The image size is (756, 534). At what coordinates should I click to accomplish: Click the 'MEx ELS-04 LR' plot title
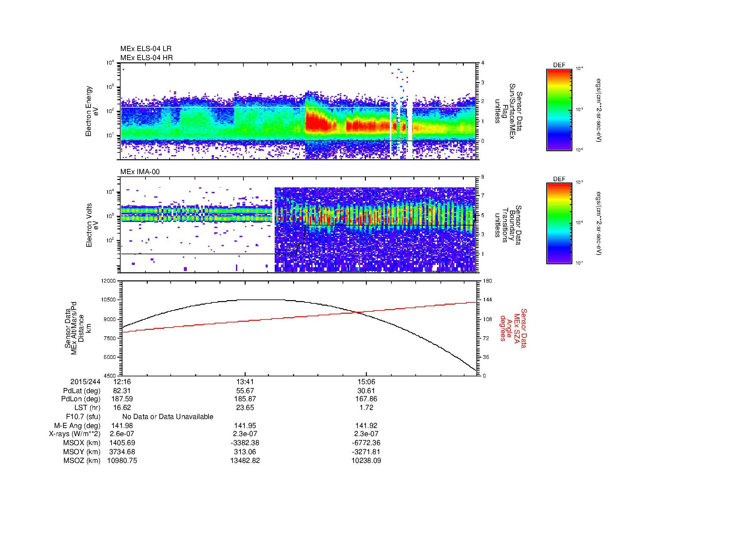coord(146,49)
